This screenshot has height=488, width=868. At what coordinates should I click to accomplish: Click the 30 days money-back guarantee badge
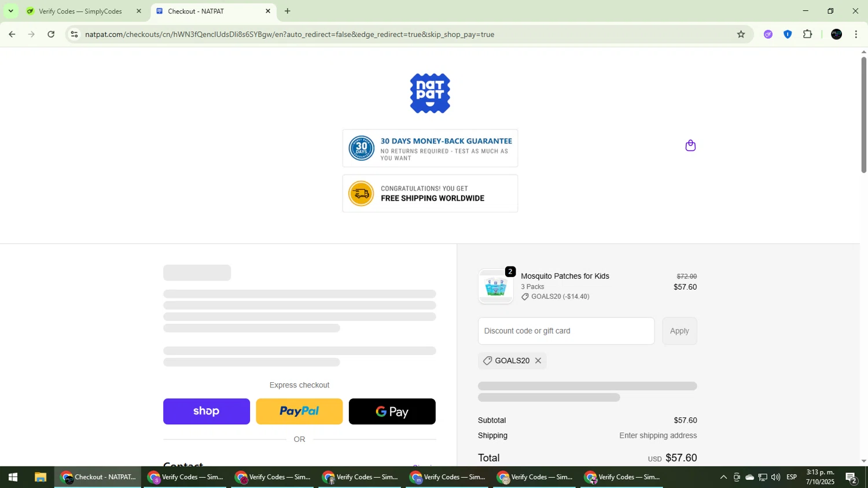coord(430,149)
